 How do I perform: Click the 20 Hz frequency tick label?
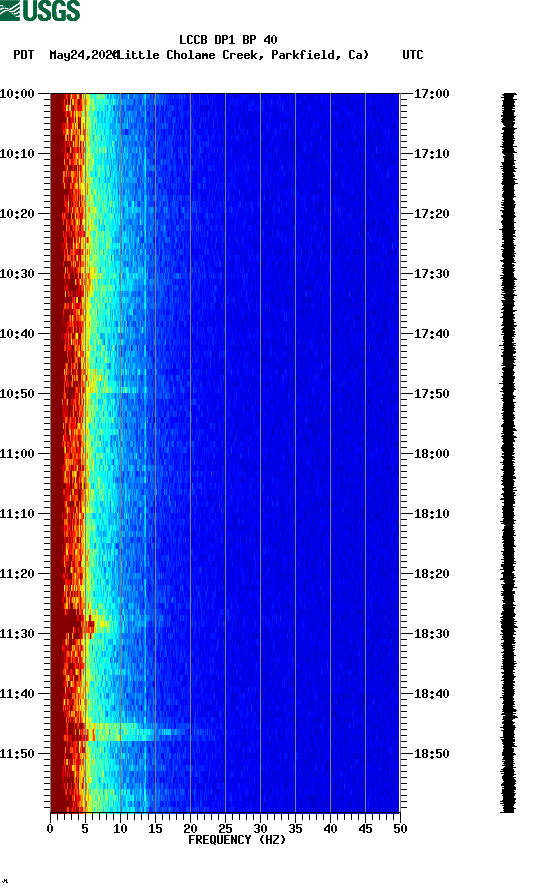(190, 829)
